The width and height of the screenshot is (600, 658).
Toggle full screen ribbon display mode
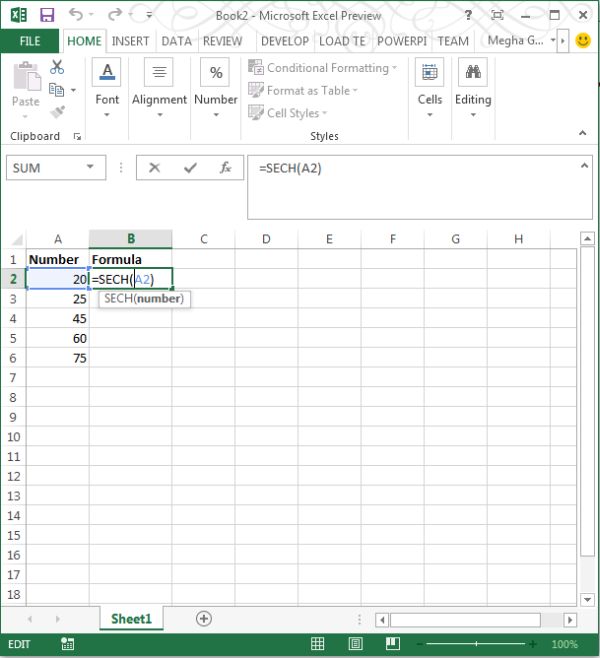497,16
